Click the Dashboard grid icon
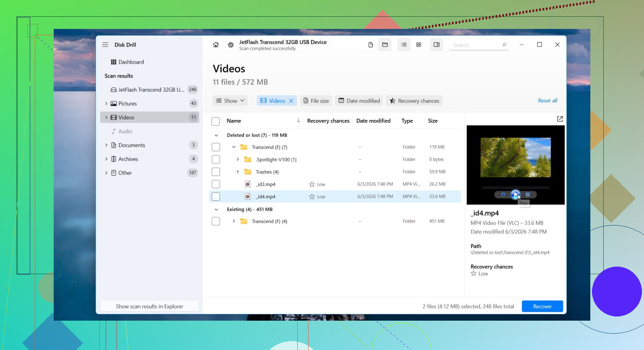The height and width of the screenshot is (350, 644). tap(113, 62)
